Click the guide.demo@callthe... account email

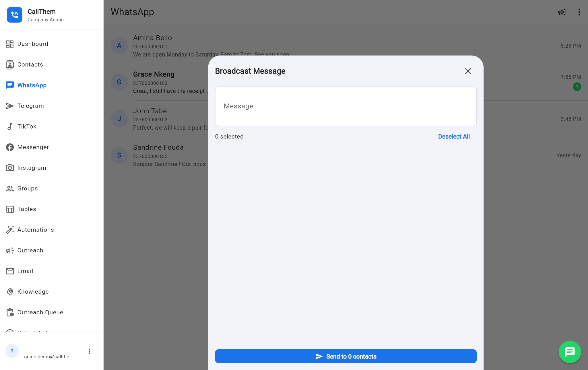coord(48,357)
